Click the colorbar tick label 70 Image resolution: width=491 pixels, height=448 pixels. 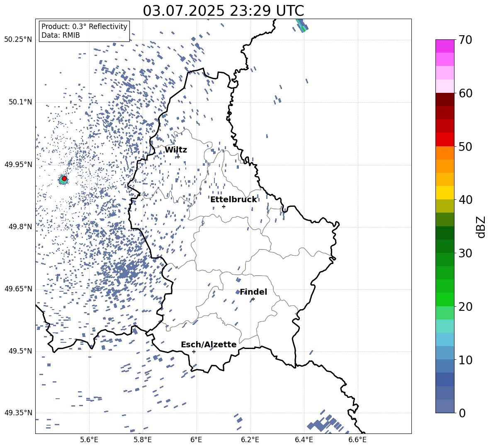(465, 40)
